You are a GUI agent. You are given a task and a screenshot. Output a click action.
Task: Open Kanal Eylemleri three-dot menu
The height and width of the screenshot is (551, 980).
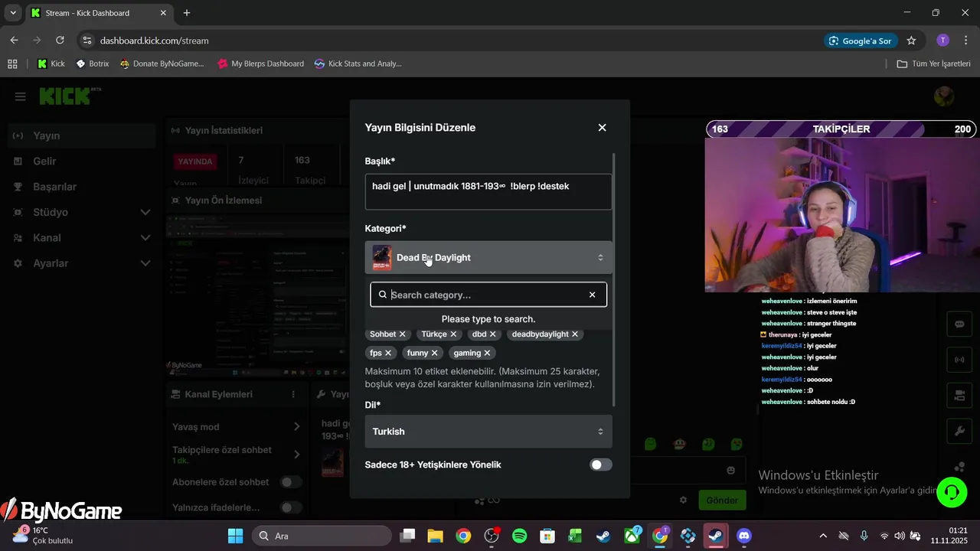point(293,394)
